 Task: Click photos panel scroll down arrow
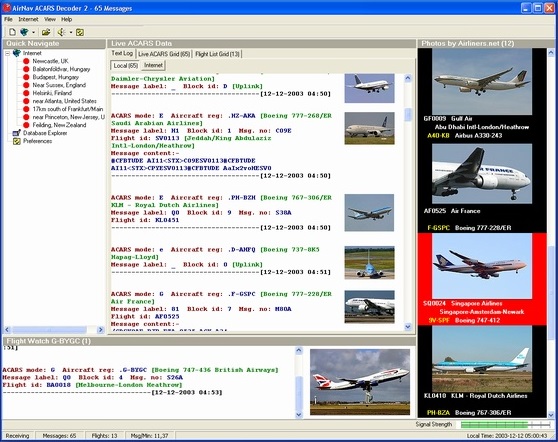click(551, 415)
